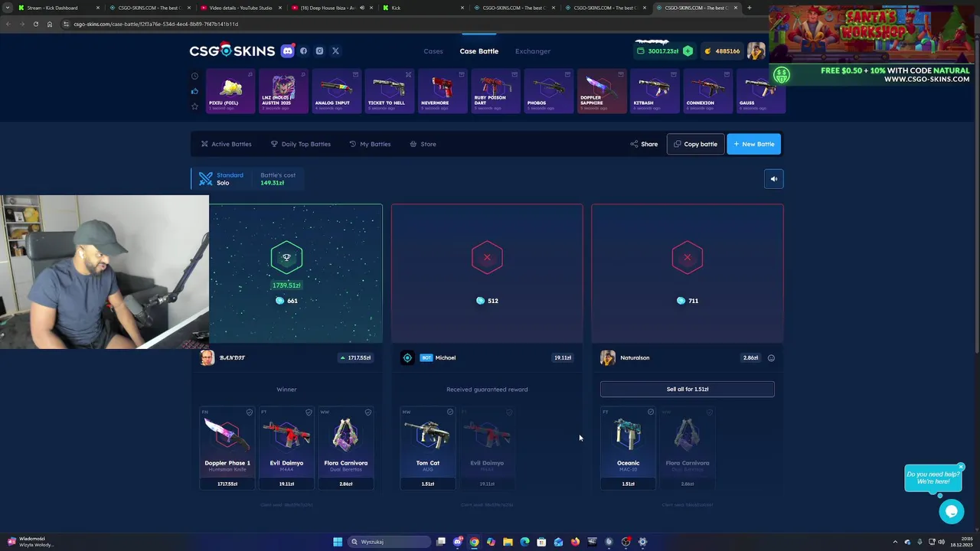This screenshot has width=980, height=551.
Task: Close the 'Do you need help' popup
Action: [961, 467]
